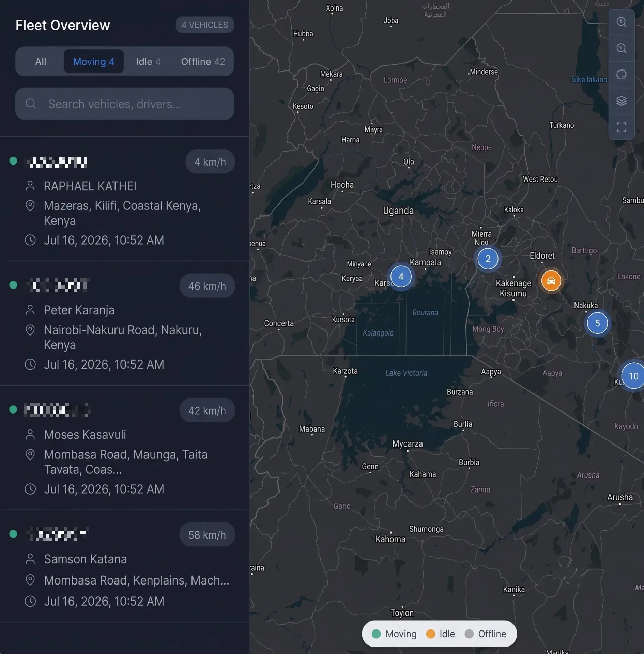Select the Moving 4 filter tab
644x654 pixels.
click(x=94, y=62)
